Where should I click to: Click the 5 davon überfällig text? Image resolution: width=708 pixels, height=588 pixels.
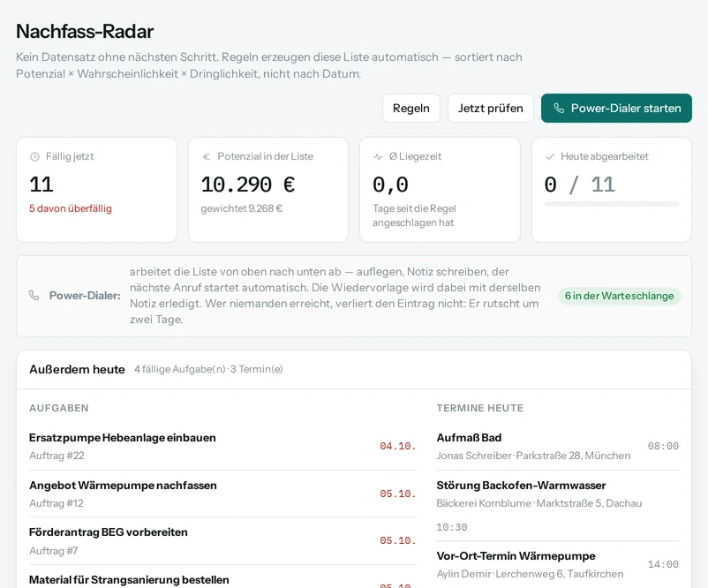click(71, 208)
